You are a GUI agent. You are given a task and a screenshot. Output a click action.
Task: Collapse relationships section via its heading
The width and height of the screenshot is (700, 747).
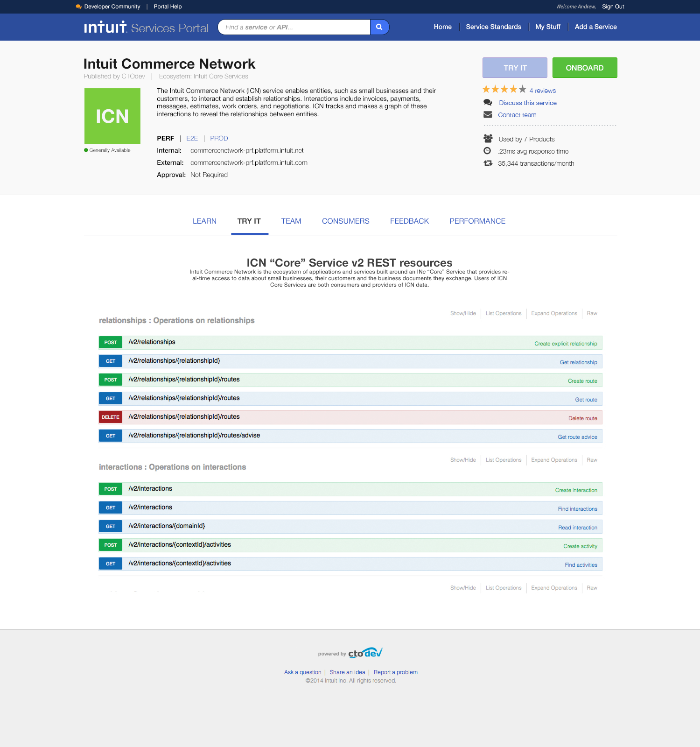coord(177,320)
